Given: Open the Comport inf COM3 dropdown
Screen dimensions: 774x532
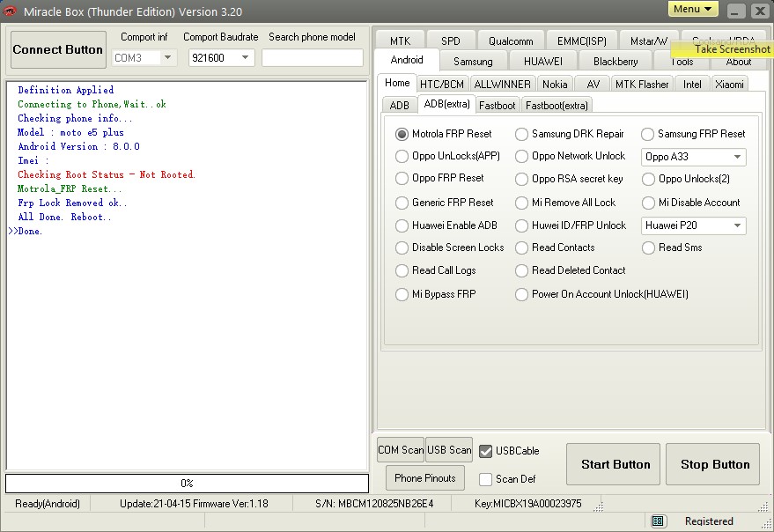Looking at the screenshot, I should coord(168,58).
